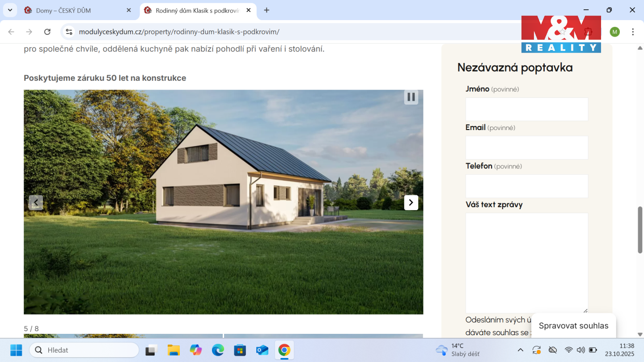The image size is (644, 362).
Task: Focus the Jméno input field
Action: tap(526, 109)
